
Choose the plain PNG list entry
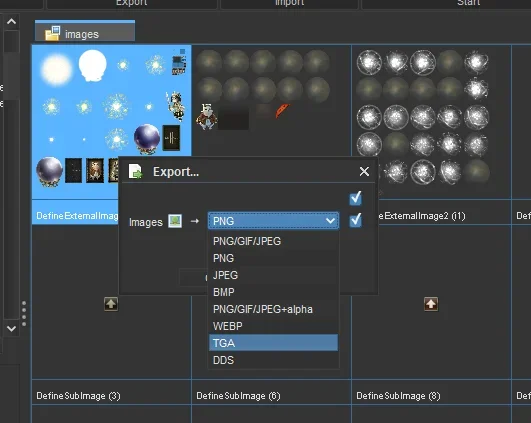pos(273,258)
